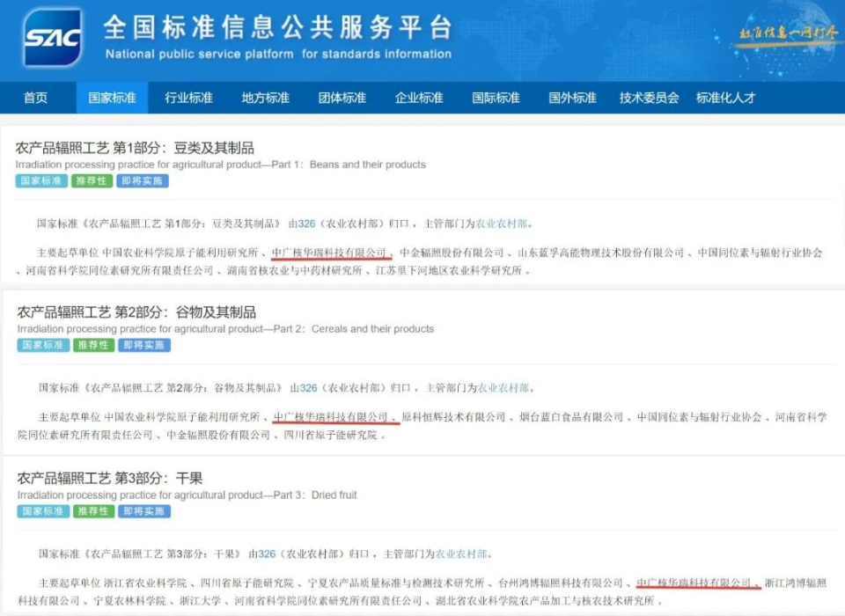Open title 农产品辐照工艺 第1部分：豆类及其制品
Viewport: 845px width, 616px height.
click(x=135, y=148)
